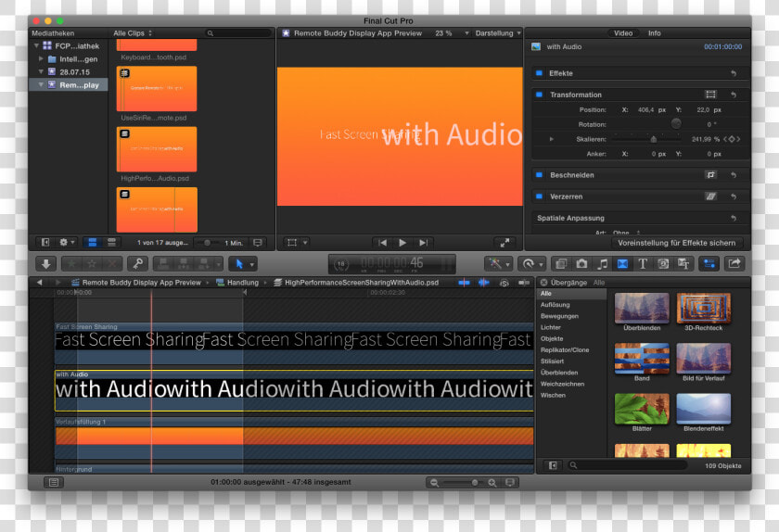Click the import media down-arrow button
The image size is (779, 532).
point(45,264)
